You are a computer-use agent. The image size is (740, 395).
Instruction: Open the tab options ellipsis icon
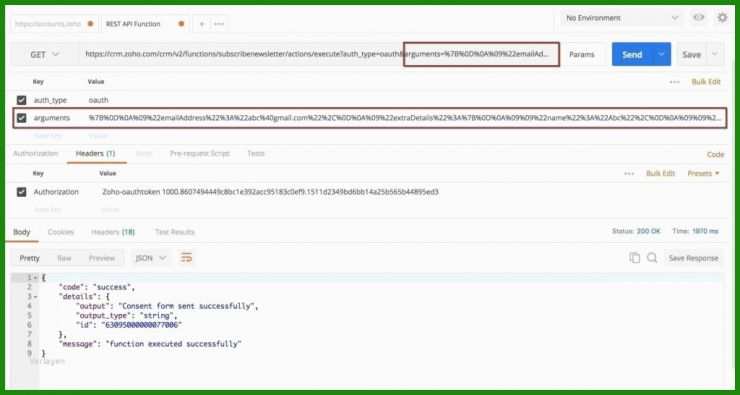coord(219,24)
